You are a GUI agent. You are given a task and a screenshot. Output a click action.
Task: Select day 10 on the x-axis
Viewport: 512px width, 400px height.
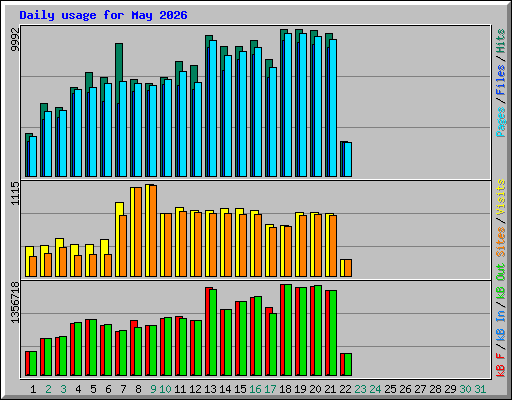tap(165, 389)
